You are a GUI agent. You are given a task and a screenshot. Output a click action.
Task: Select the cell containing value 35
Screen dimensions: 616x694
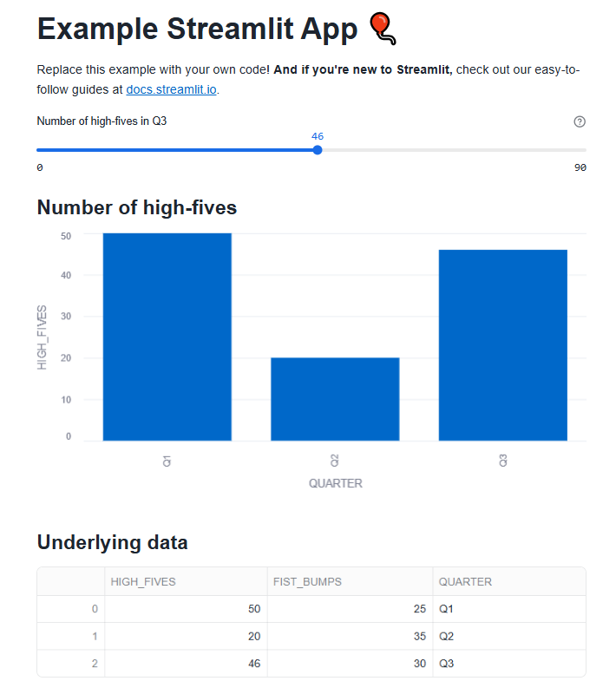pyautogui.click(x=420, y=636)
